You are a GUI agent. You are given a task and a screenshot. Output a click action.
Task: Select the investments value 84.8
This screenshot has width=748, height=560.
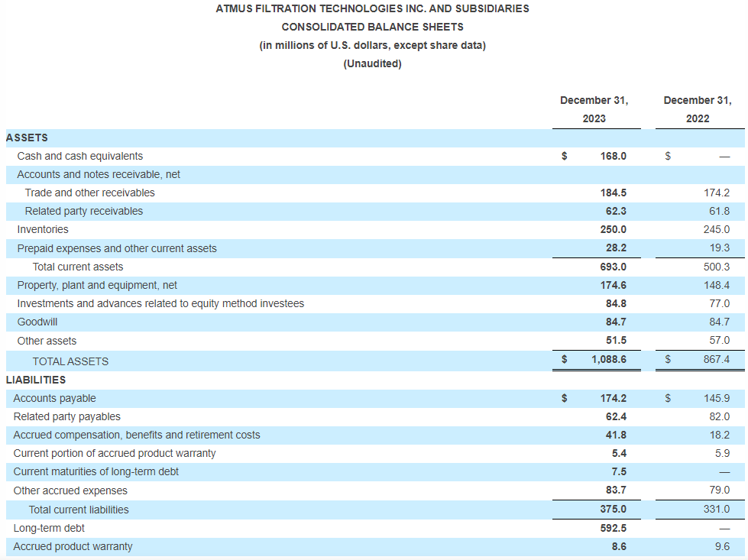(x=616, y=303)
